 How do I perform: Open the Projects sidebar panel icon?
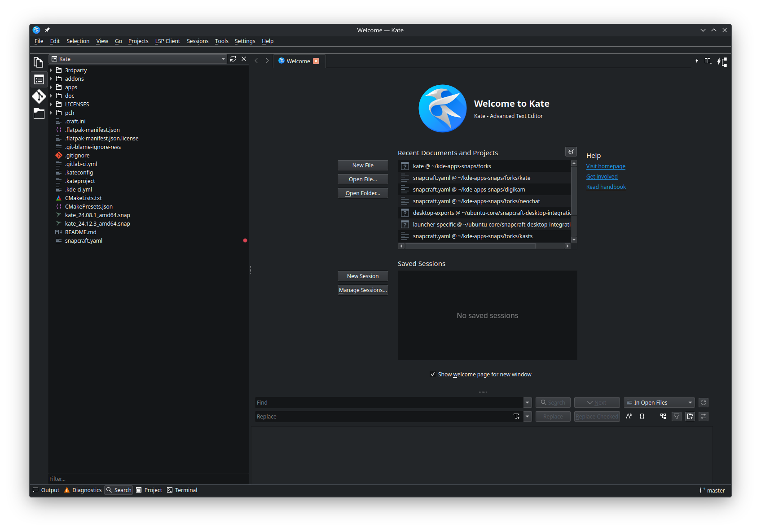tap(39, 80)
